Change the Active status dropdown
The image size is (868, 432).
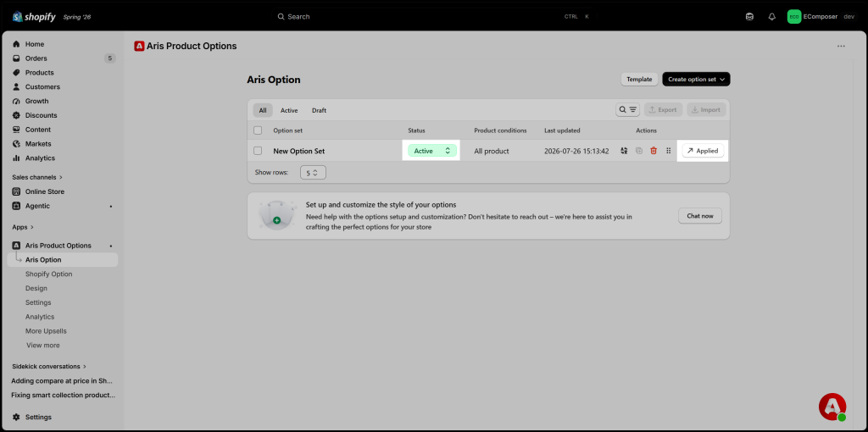(432, 151)
